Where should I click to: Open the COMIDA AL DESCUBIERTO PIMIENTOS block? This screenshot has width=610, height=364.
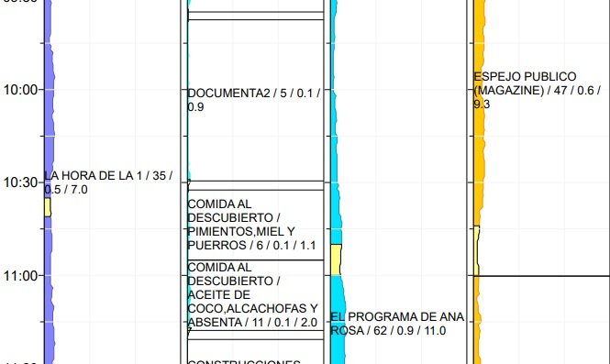(256, 225)
